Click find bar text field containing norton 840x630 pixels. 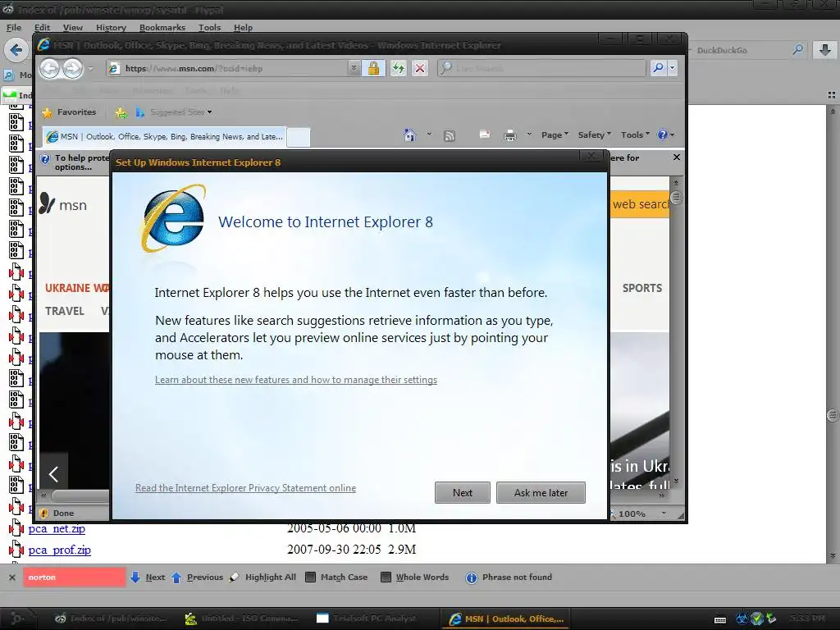[75, 577]
